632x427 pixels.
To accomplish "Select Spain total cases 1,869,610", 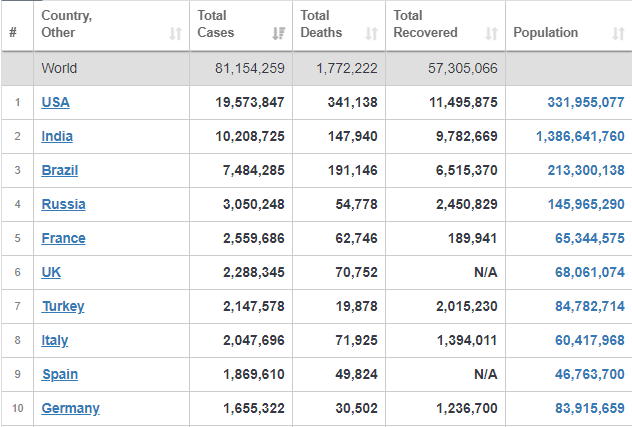I will click(254, 374).
